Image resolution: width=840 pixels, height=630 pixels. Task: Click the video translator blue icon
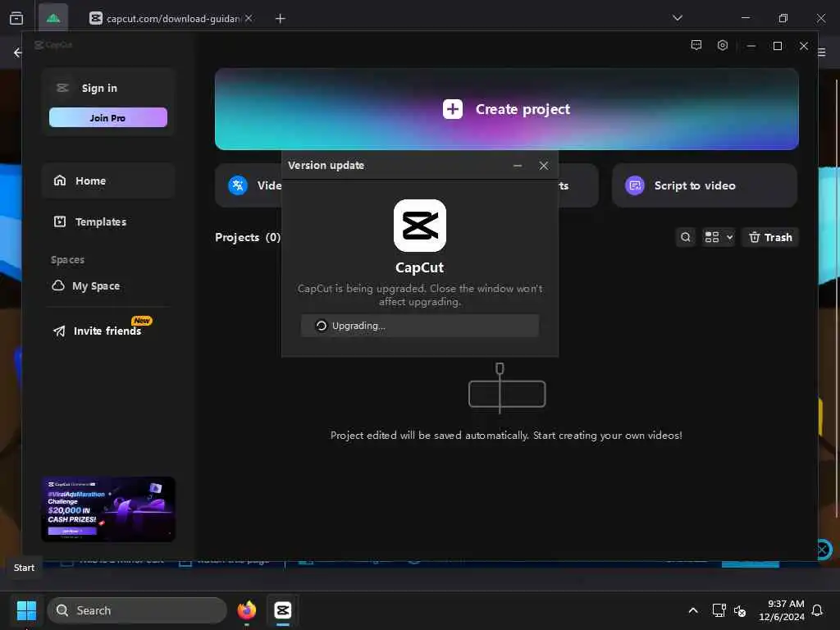click(x=238, y=186)
